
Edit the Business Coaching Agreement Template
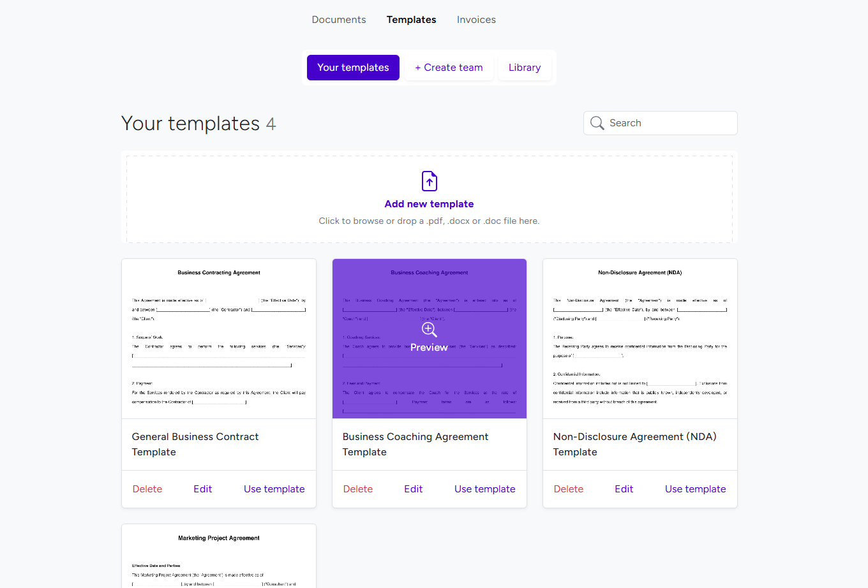[x=414, y=489]
